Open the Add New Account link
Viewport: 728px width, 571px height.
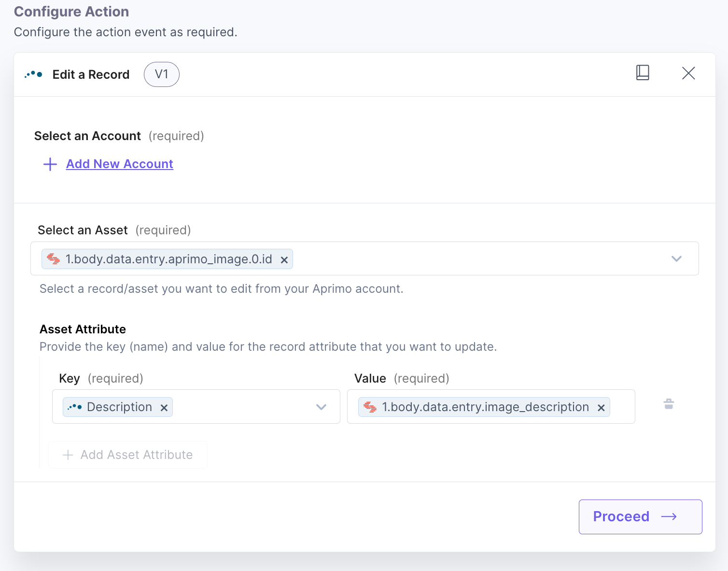point(120,164)
